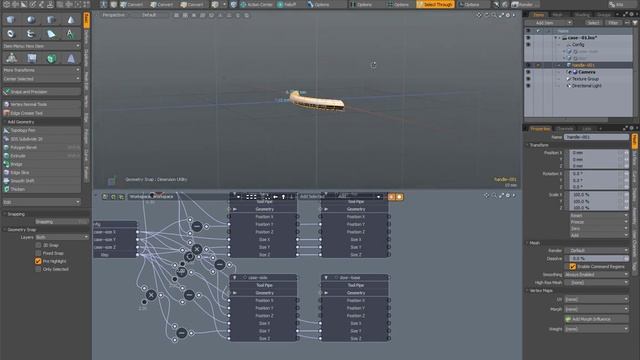Activate the Bridge tool
This screenshot has width=640, height=360.
point(41,164)
